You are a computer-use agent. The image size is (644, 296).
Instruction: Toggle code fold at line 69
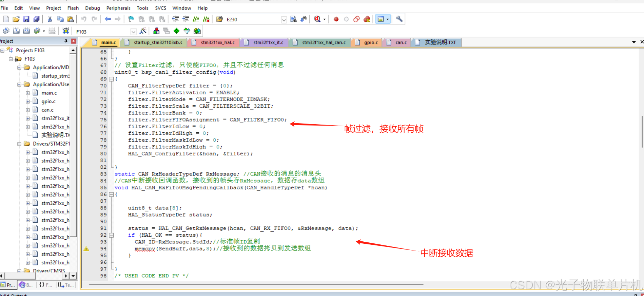pos(111,79)
